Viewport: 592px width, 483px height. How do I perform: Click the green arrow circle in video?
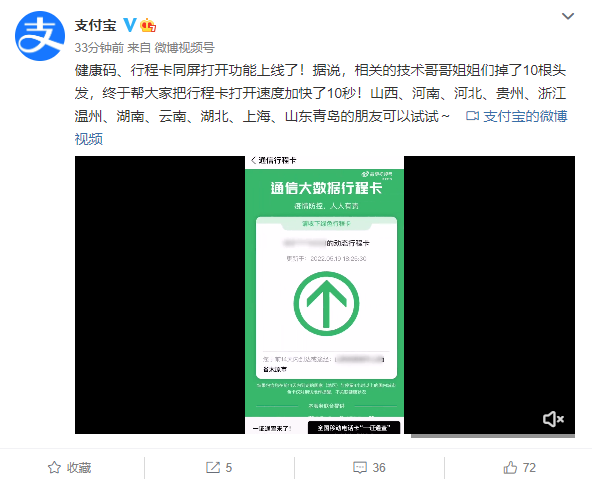coord(326,303)
